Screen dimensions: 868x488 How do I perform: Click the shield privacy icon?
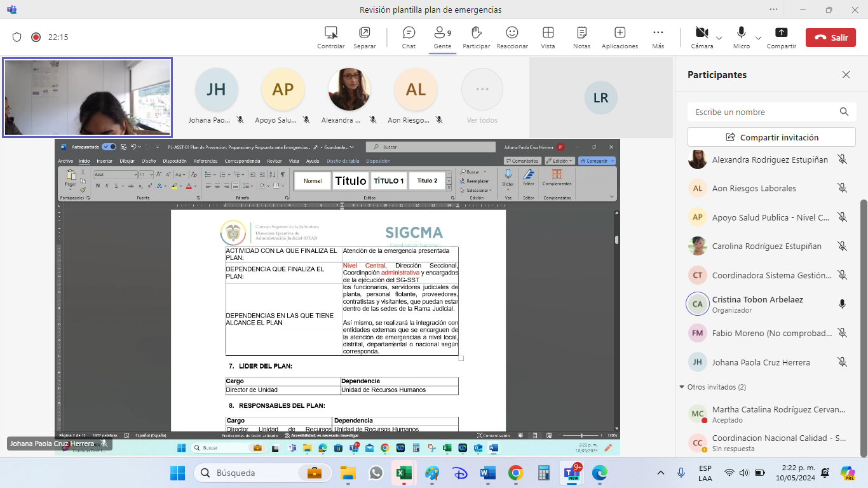(17, 37)
